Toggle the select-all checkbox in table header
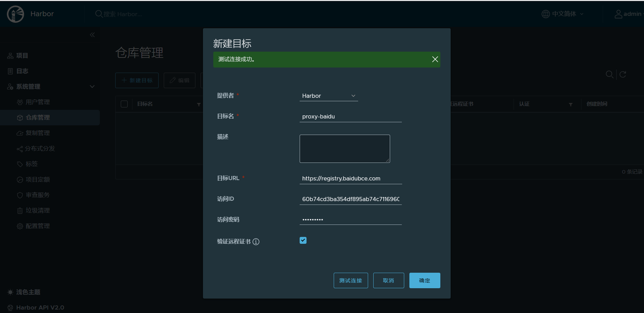The image size is (644, 313). [124, 104]
